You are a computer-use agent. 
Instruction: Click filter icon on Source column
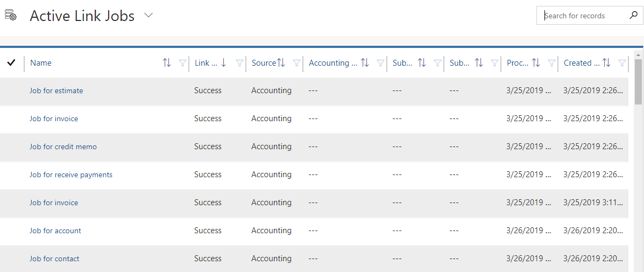tap(296, 63)
